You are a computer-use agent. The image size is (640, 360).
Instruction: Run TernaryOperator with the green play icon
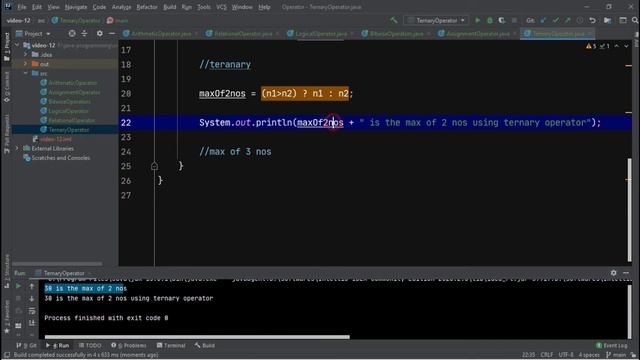pos(478,20)
